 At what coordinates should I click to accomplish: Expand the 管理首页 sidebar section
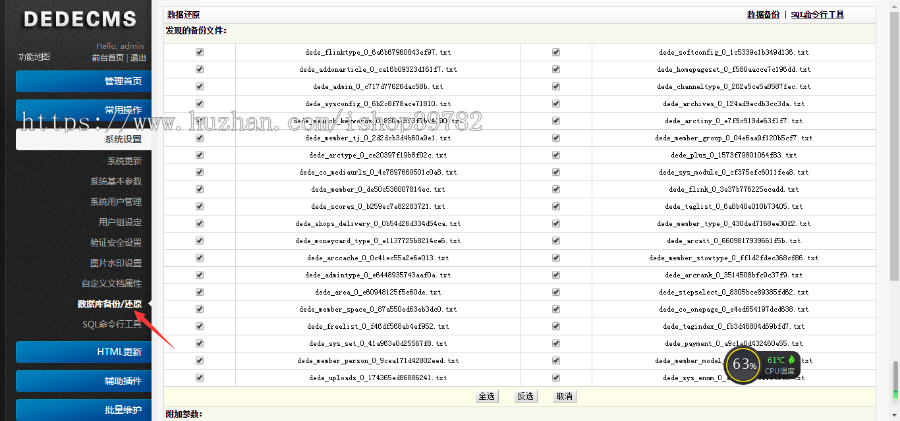point(84,81)
